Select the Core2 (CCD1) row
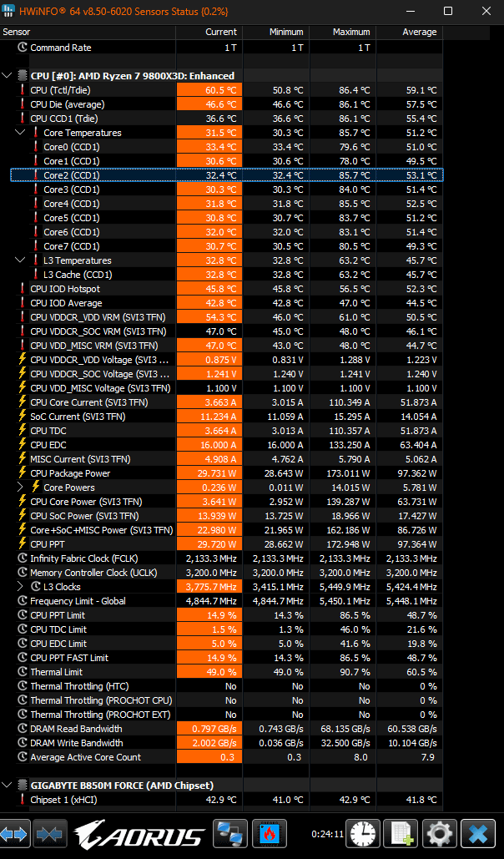Viewport: 504px width, 859px height. coord(226,174)
